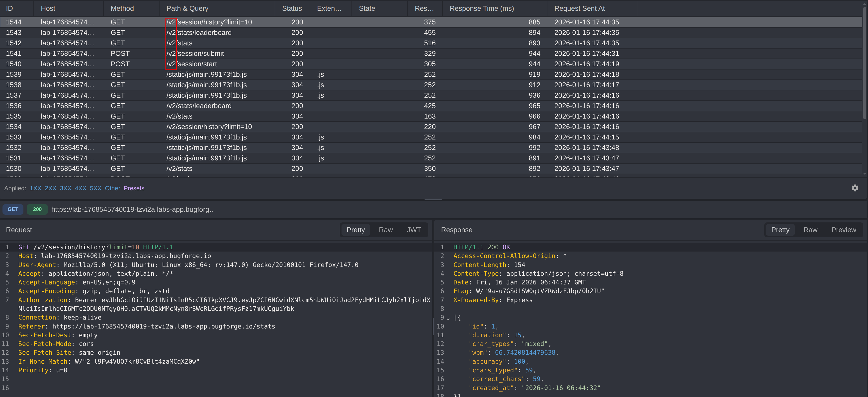Toggle the 3XX status filter

(x=65, y=188)
